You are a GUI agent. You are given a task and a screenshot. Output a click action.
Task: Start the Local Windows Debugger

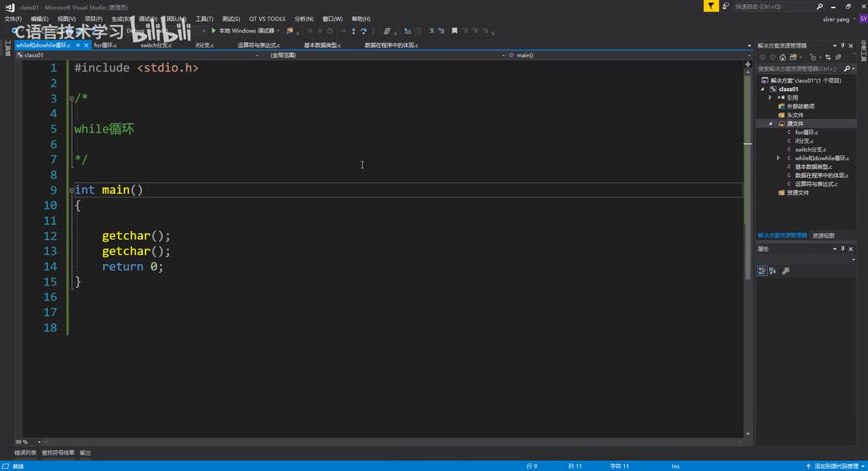(243, 31)
